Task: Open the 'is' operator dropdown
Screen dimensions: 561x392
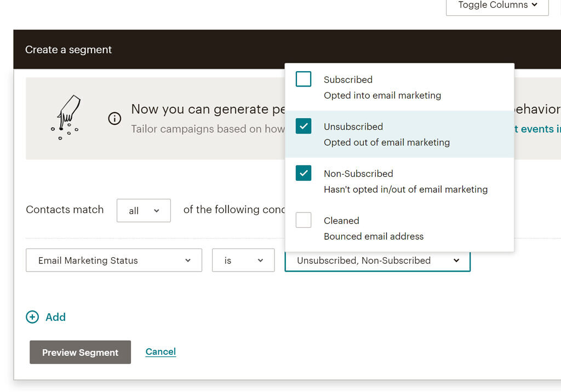Action: click(x=243, y=260)
